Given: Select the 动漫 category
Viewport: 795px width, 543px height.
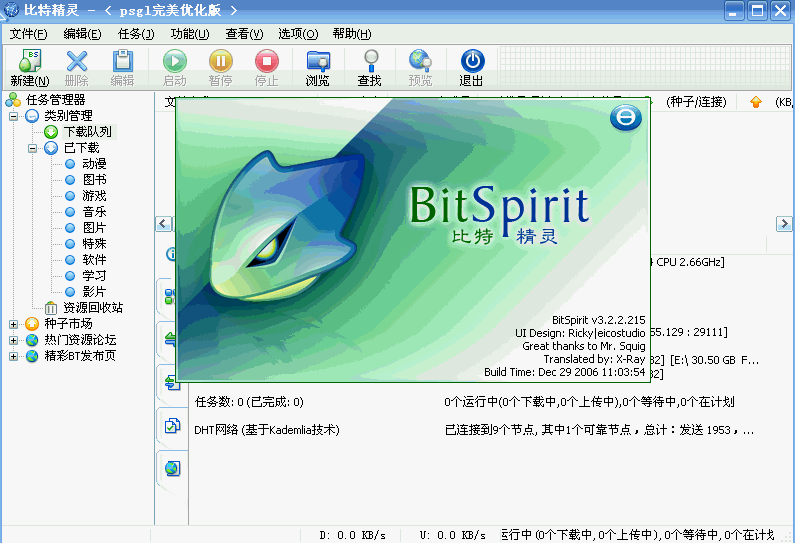Looking at the screenshot, I should [94, 164].
